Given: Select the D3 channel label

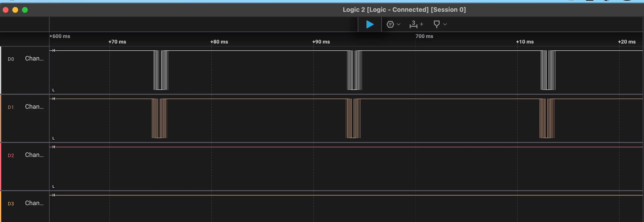Looking at the screenshot, I should click(11, 203).
